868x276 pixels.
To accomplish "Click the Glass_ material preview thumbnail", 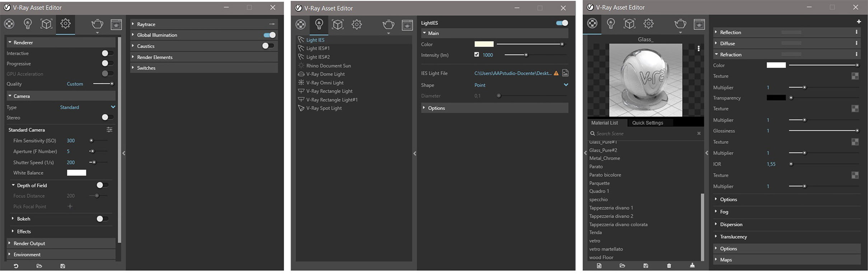I will [x=645, y=80].
